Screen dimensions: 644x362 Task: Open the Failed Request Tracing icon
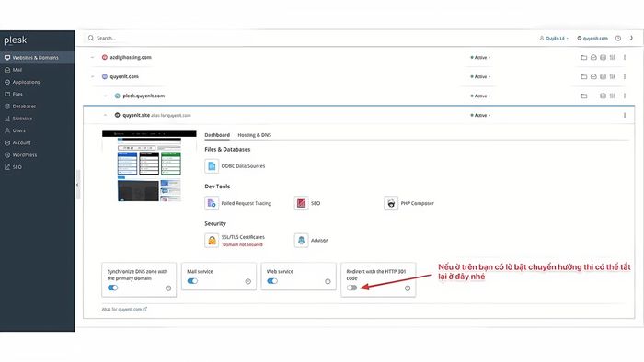[x=212, y=203]
